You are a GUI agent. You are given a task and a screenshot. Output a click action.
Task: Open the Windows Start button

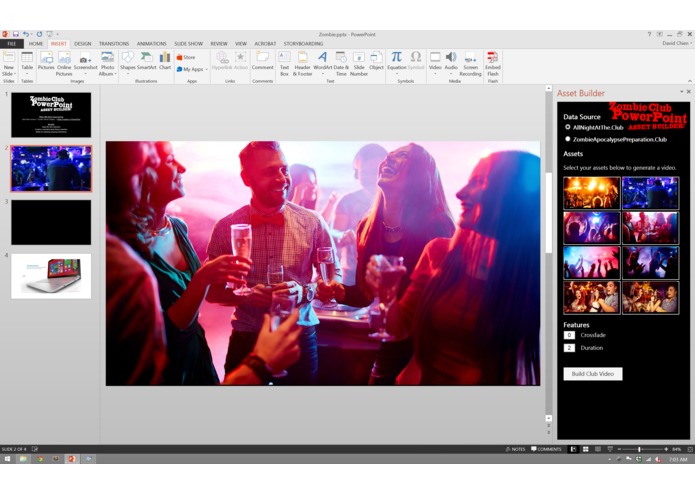(x=7, y=459)
